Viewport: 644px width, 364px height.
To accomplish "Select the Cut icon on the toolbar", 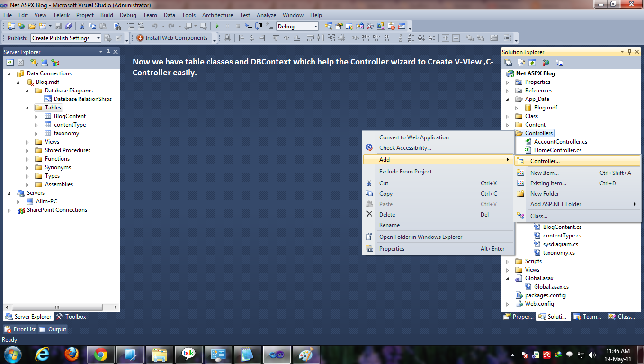I will pyautogui.click(x=82, y=27).
